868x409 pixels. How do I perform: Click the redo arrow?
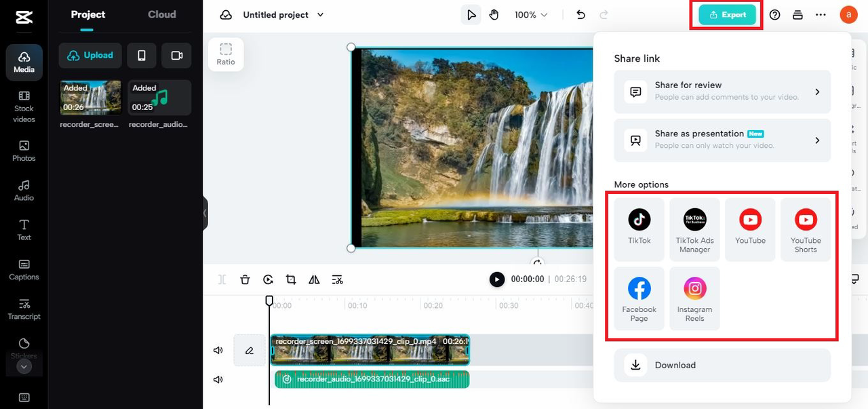[x=604, y=15]
